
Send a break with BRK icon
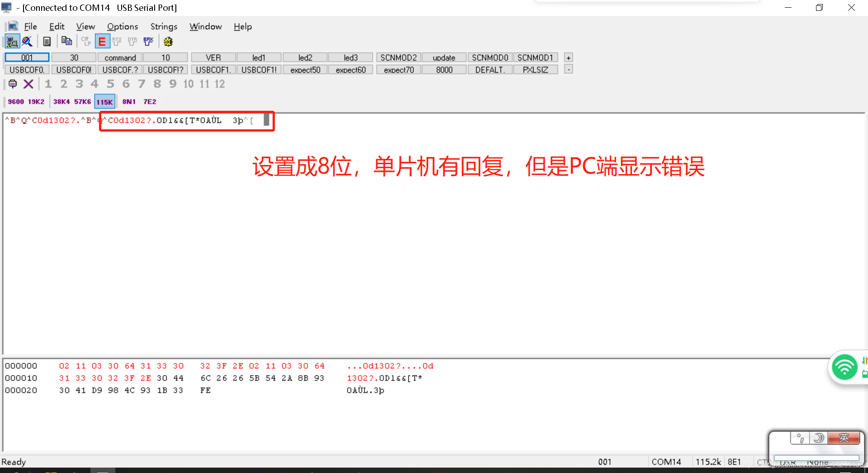point(148,42)
